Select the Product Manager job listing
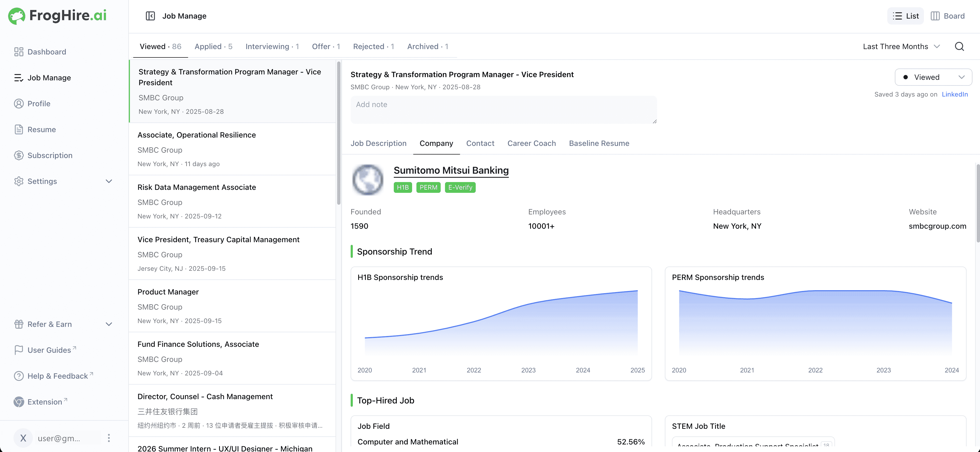The height and width of the screenshot is (452, 980). pyautogui.click(x=232, y=306)
